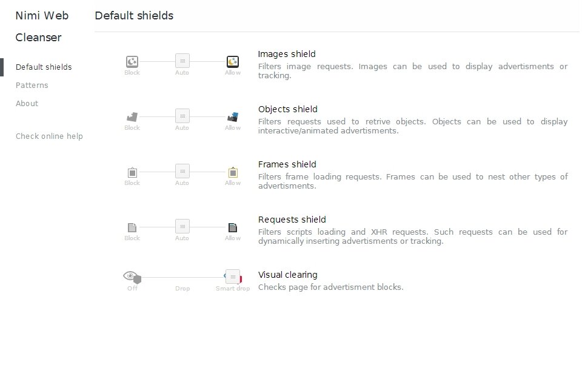Click the Frames shield Allow icon

point(233,172)
